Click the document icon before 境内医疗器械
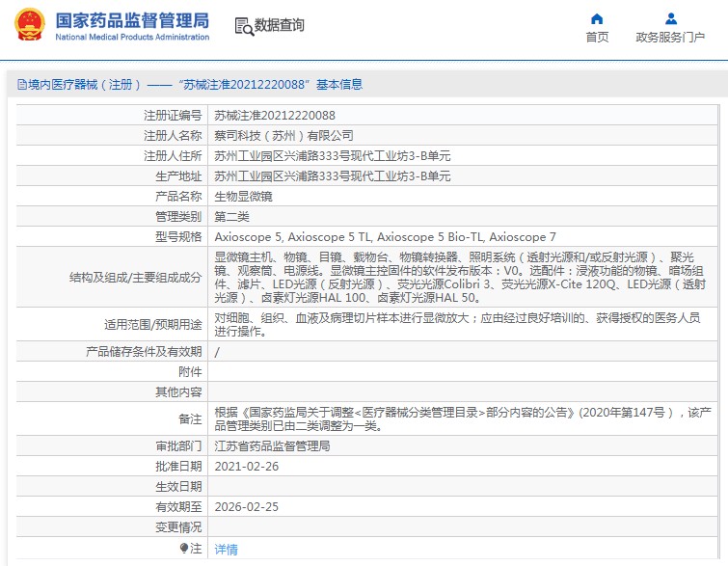 pyautogui.click(x=21, y=85)
